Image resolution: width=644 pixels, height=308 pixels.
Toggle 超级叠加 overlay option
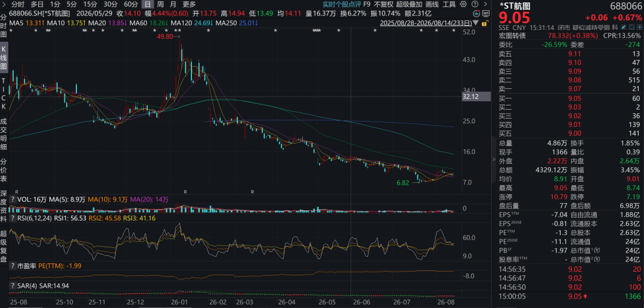tap(409, 5)
